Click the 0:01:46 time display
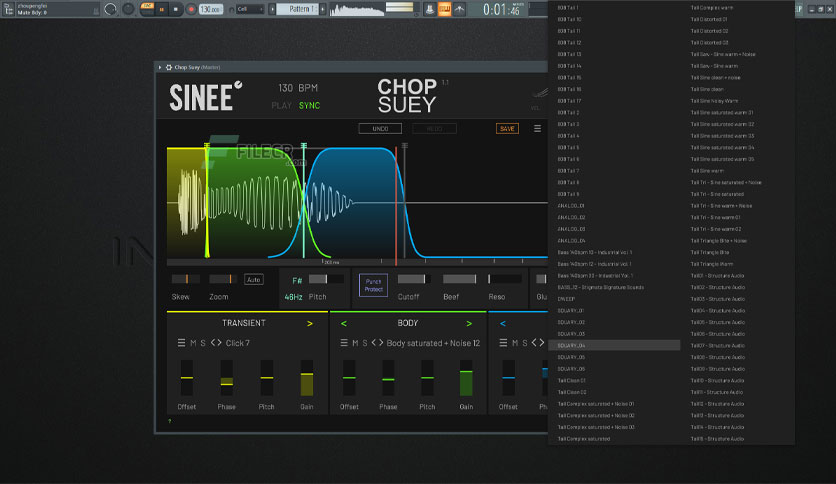This screenshot has height=484, width=836. click(501, 10)
